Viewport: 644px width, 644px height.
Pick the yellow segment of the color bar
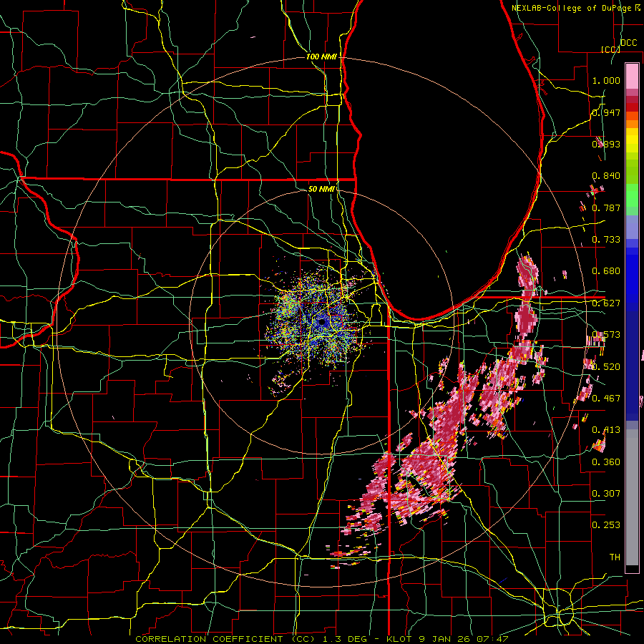(632, 141)
